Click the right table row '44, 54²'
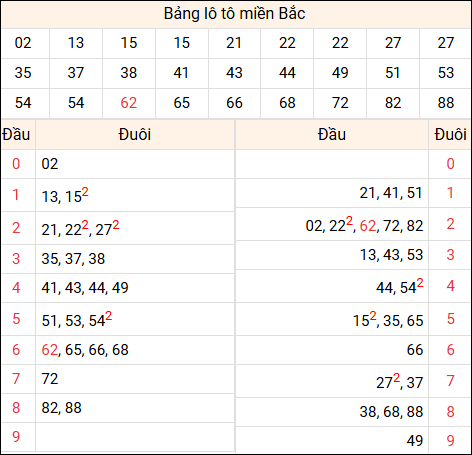This screenshot has height=455, width=472. [332, 286]
